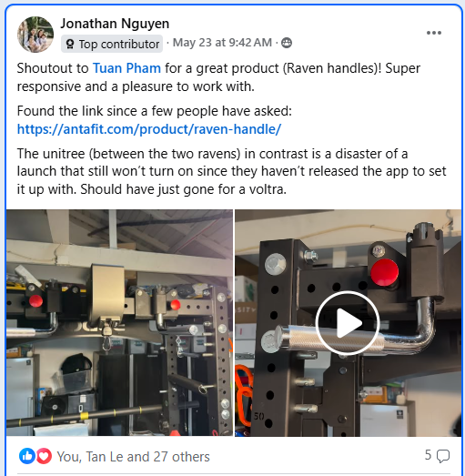Open the left gym rack photo
465x476 pixels.
119,323
